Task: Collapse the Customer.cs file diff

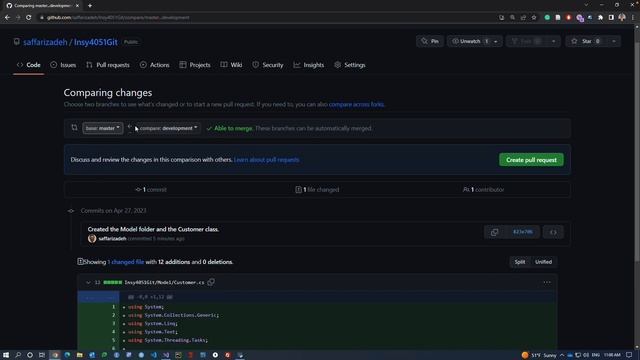Action: pos(88,282)
